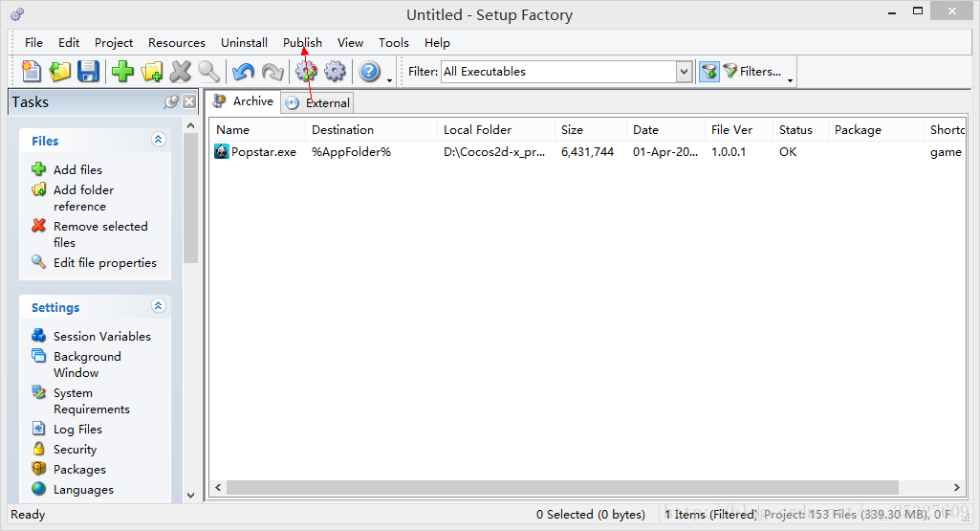Click the Edit file properties link
This screenshot has height=531, width=980.
(x=105, y=263)
